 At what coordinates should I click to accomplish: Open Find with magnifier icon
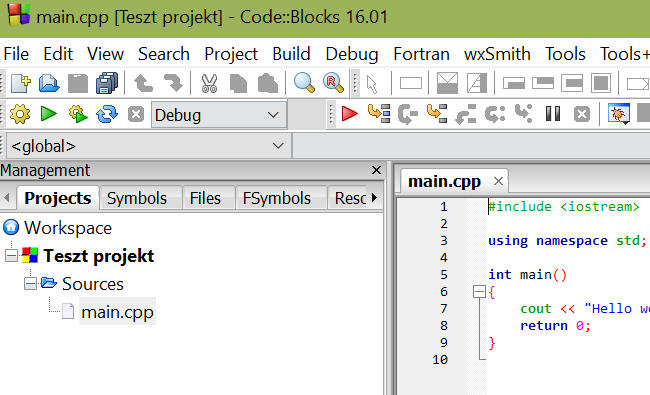pyautogui.click(x=304, y=82)
